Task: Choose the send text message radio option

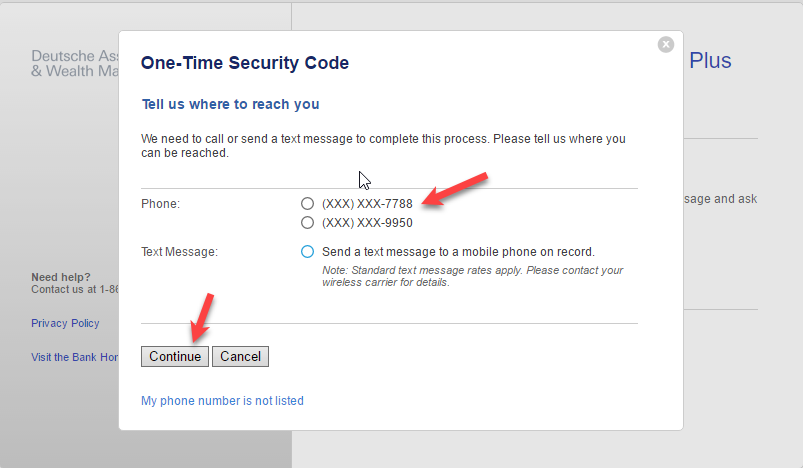Action: tap(307, 252)
